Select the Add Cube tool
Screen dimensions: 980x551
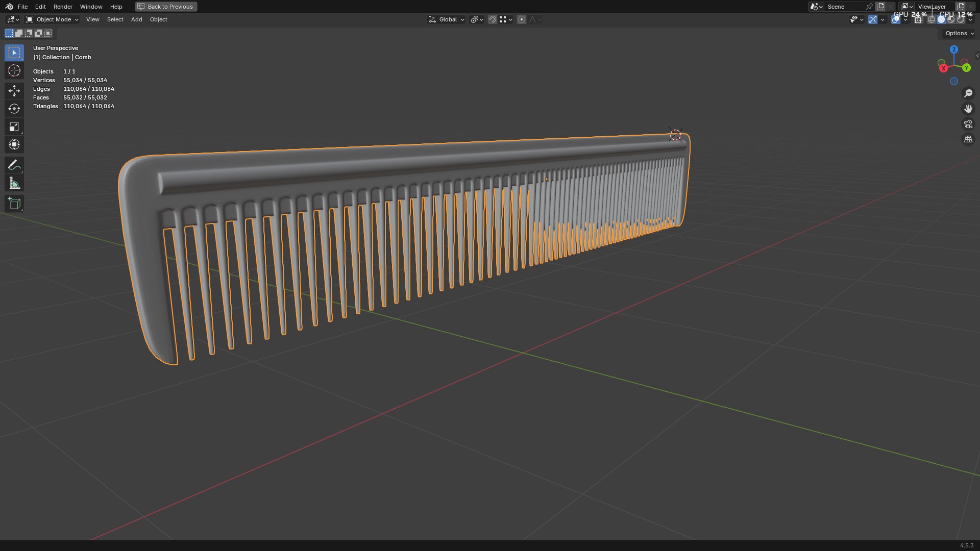14,203
